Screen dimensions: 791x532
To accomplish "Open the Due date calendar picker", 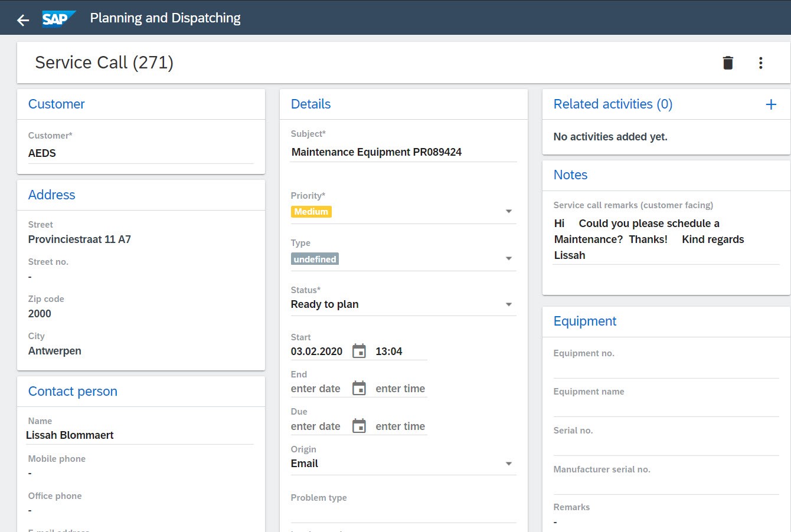I will coord(359,426).
